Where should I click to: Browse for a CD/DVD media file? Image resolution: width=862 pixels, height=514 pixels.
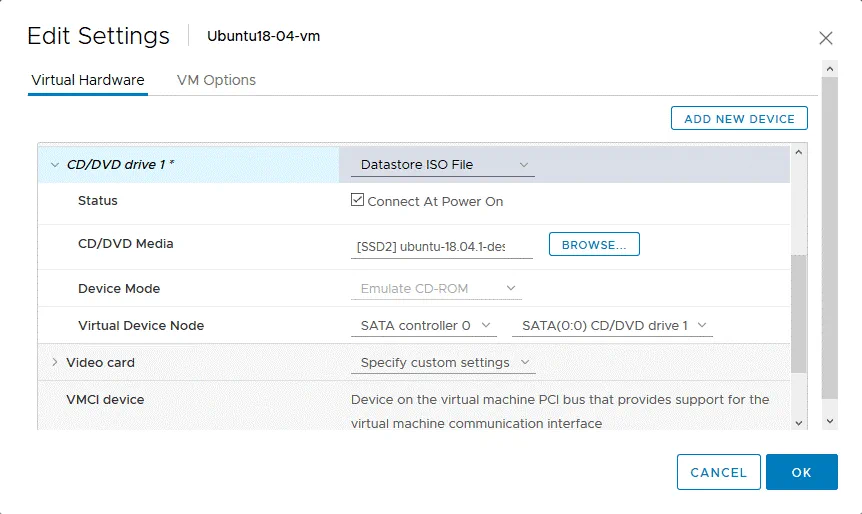point(594,244)
